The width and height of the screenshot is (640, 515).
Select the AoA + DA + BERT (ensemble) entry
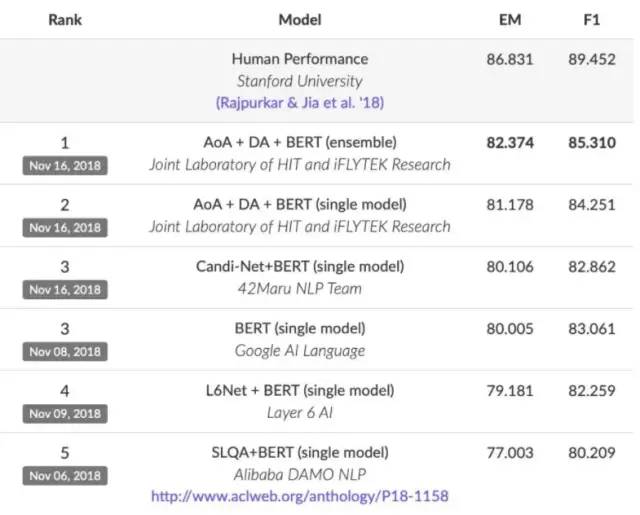[300, 142]
